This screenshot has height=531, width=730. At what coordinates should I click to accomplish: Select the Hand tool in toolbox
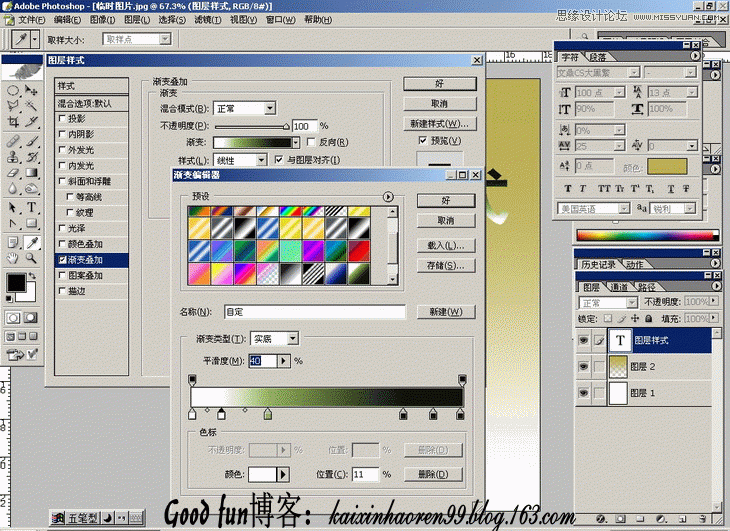tap(13, 258)
